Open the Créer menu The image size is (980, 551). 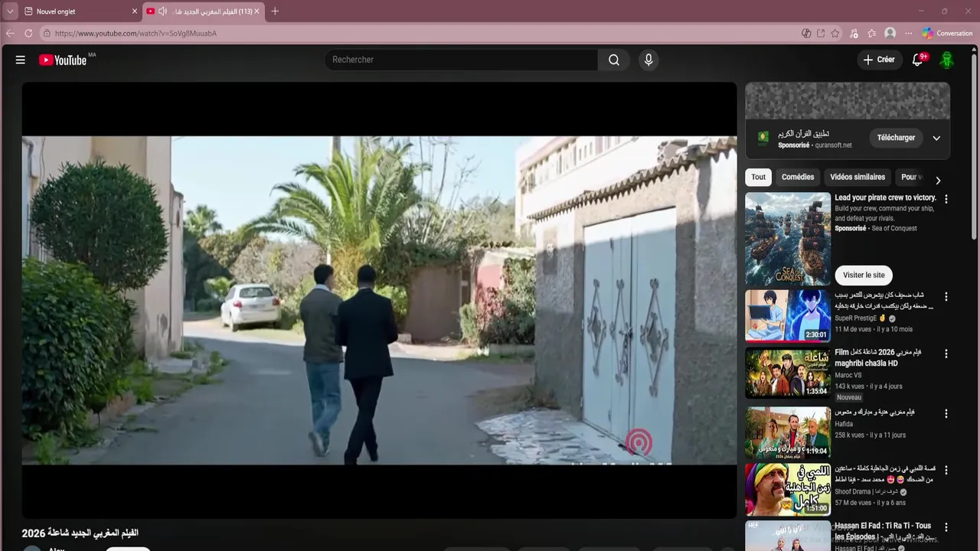click(x=879, y=60)
